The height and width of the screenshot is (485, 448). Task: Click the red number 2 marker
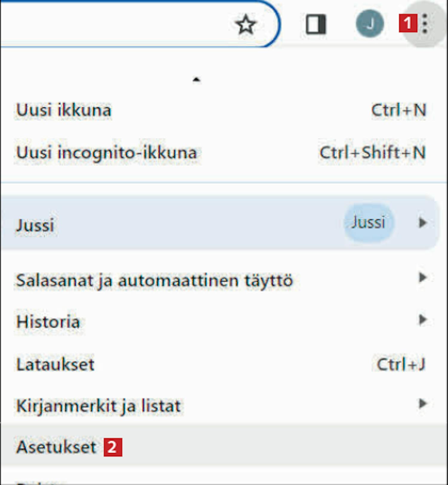[113, 447]
